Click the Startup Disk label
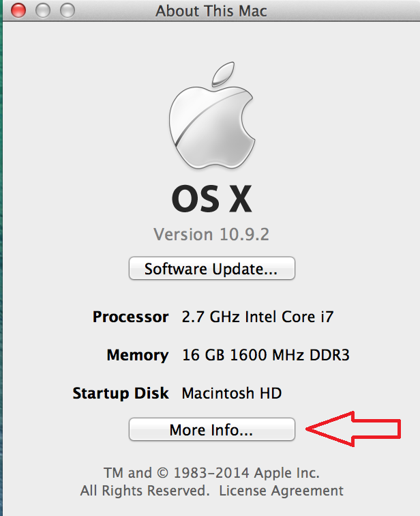Viewport: 420px width, 516px height. pyautogui.click(x=121, y=393)
